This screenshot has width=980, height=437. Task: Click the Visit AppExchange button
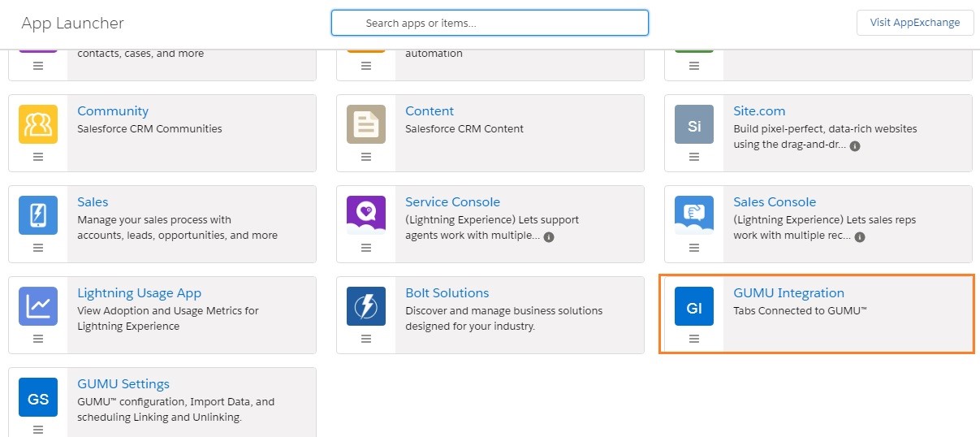[915, 23]
